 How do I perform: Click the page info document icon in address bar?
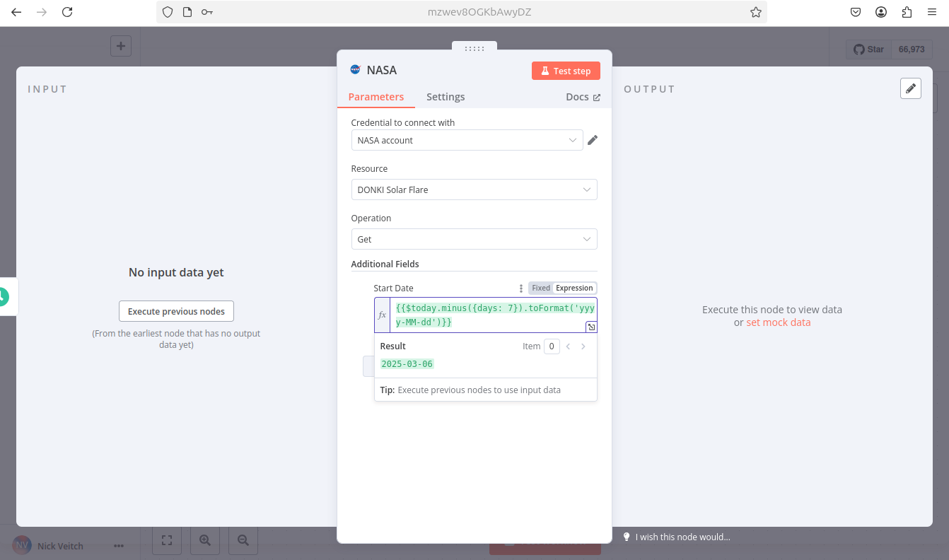(187, 12)
